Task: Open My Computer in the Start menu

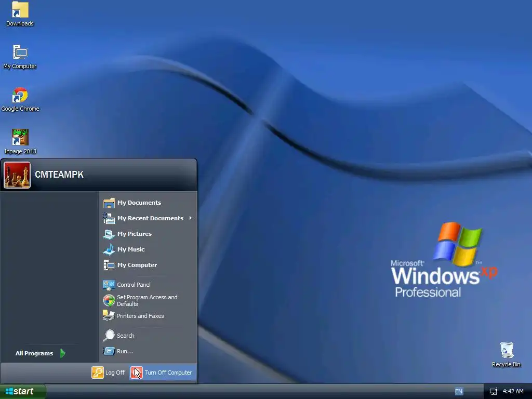Action: (x=148, y=265)
